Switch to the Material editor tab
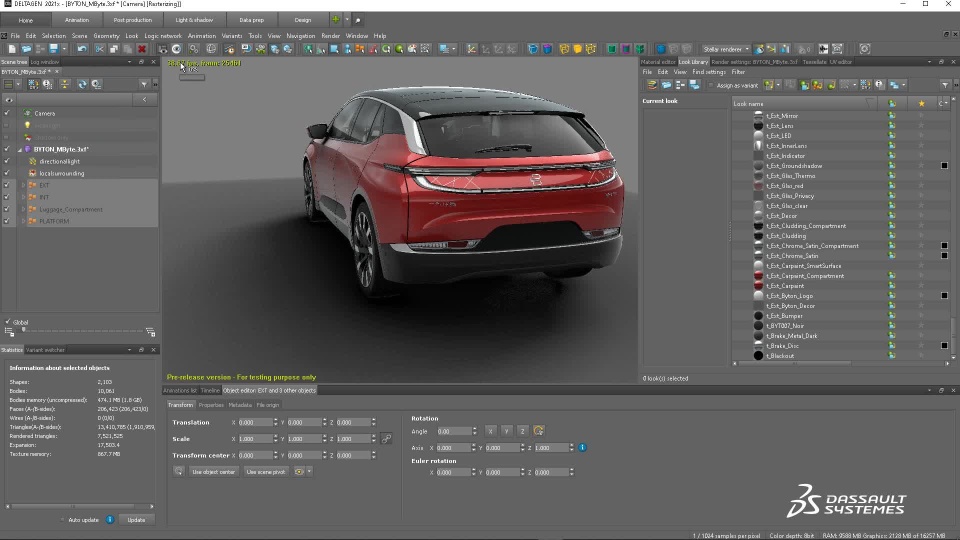Viewport: 960px width, 540px height. click(x=658, y=62)
